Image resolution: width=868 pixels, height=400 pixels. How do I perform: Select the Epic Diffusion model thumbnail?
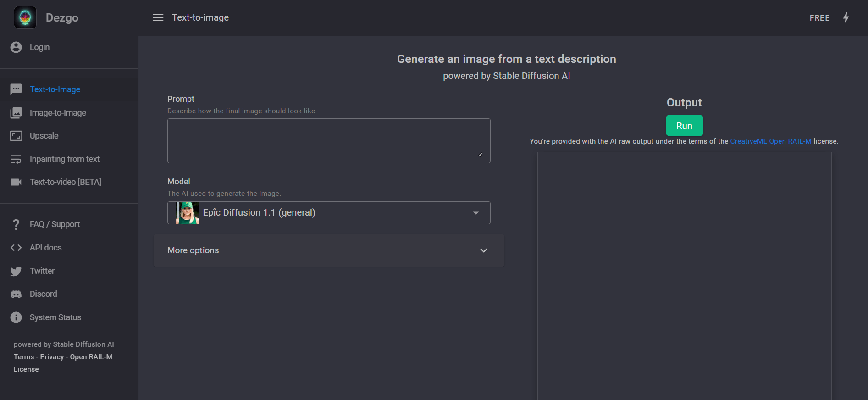click(x=187, y=213)
